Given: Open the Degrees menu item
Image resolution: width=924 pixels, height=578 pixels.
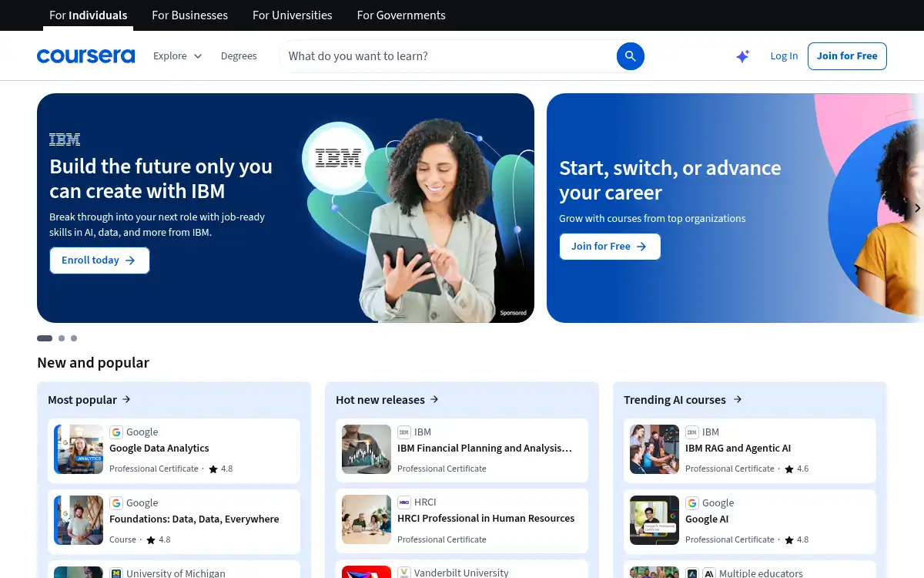Looking at the screenshot, I should tap(239, 56).
